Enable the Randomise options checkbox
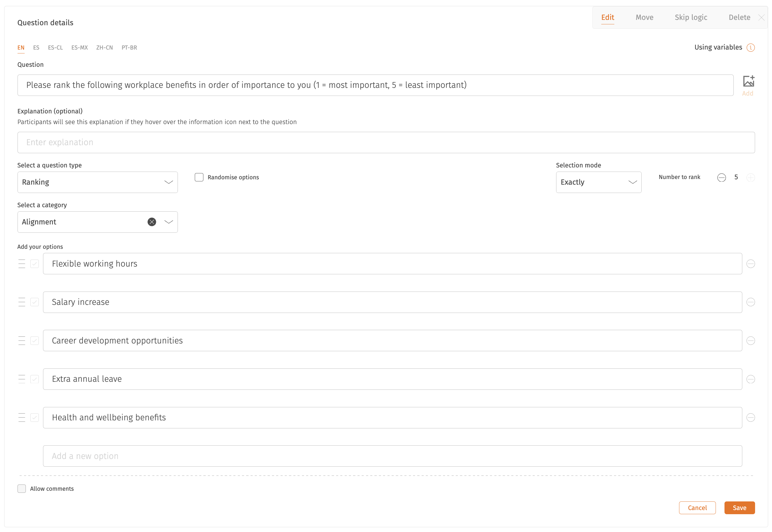The height and width of the screenshot is (532, 772). pos(199,177)
